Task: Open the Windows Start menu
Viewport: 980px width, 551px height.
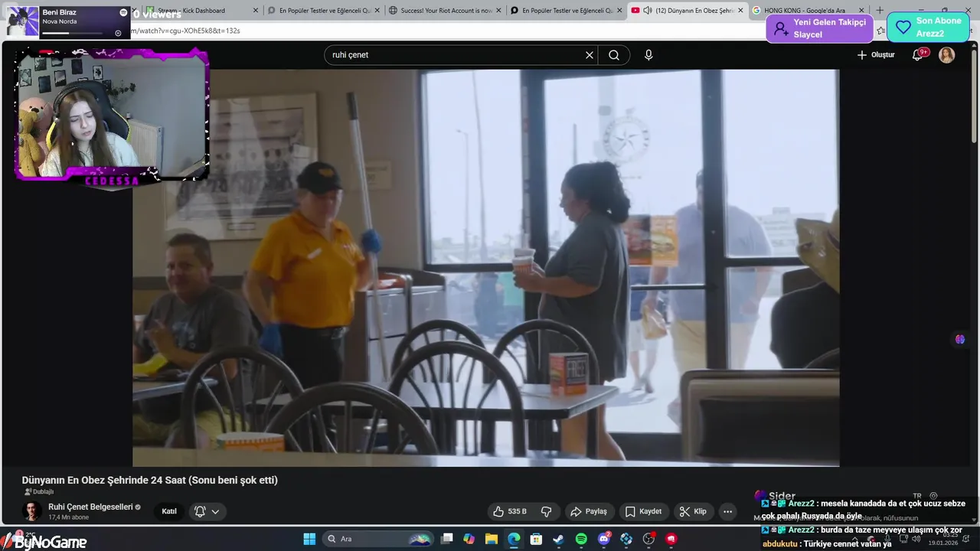Action: pyautogui.click(x=309, y=539)
